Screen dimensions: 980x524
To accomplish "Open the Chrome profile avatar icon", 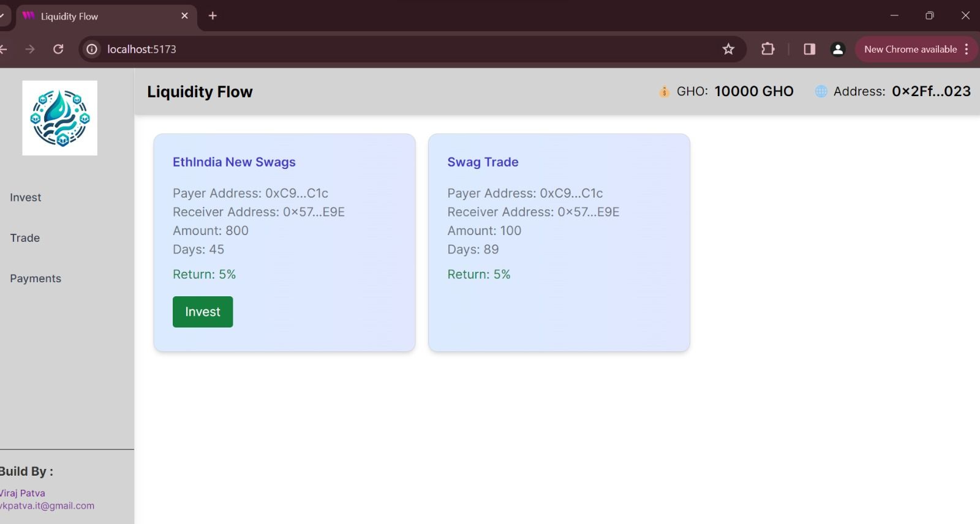I will click(x=838, y=49).
